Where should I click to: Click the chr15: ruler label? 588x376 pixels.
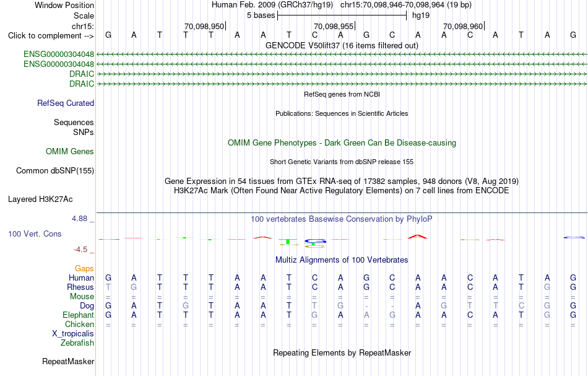(83, 26)
